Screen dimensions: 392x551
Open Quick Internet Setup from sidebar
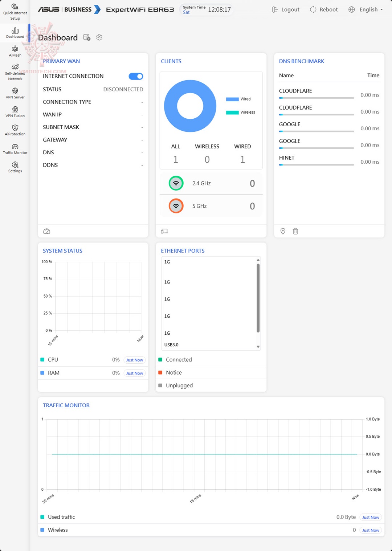pos(15,12)
